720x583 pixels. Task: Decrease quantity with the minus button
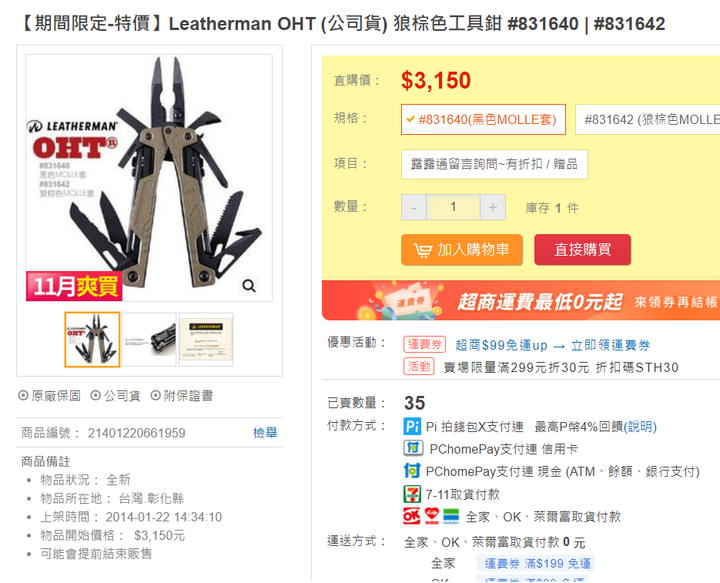tap(414, 207)
